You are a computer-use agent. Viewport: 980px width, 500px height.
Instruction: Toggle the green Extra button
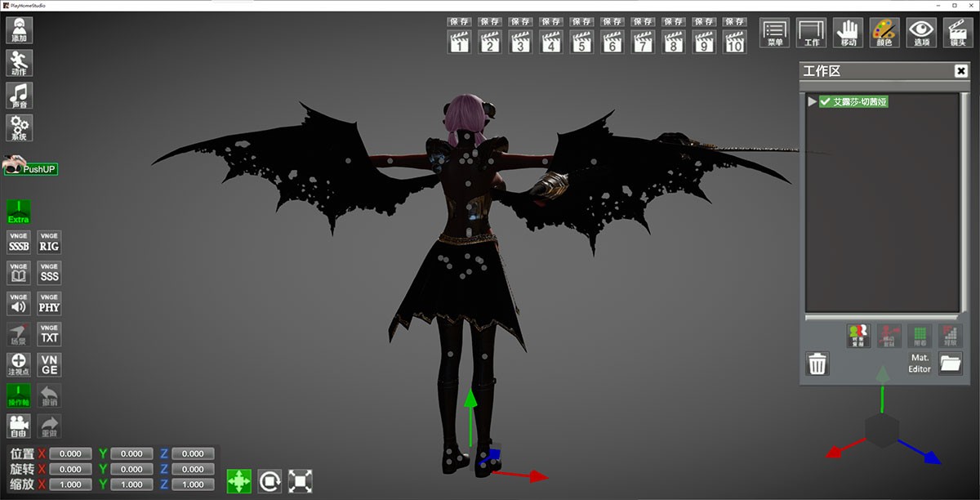(x=18, y=212)
